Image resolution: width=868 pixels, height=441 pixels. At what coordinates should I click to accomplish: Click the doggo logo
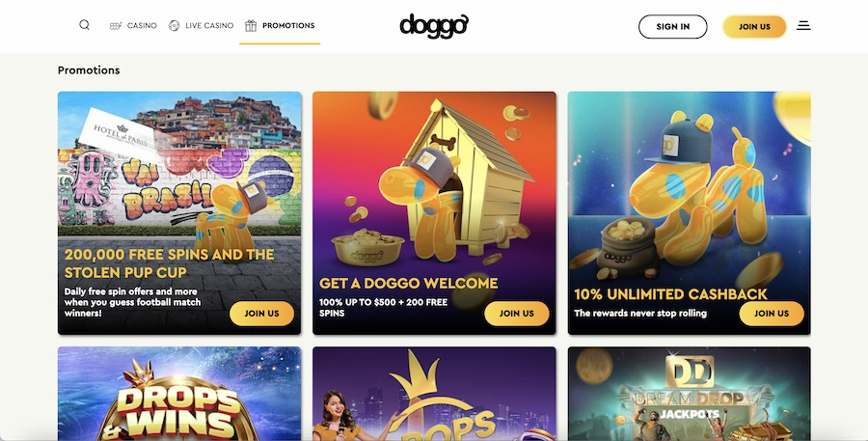(x=434, y=26)
